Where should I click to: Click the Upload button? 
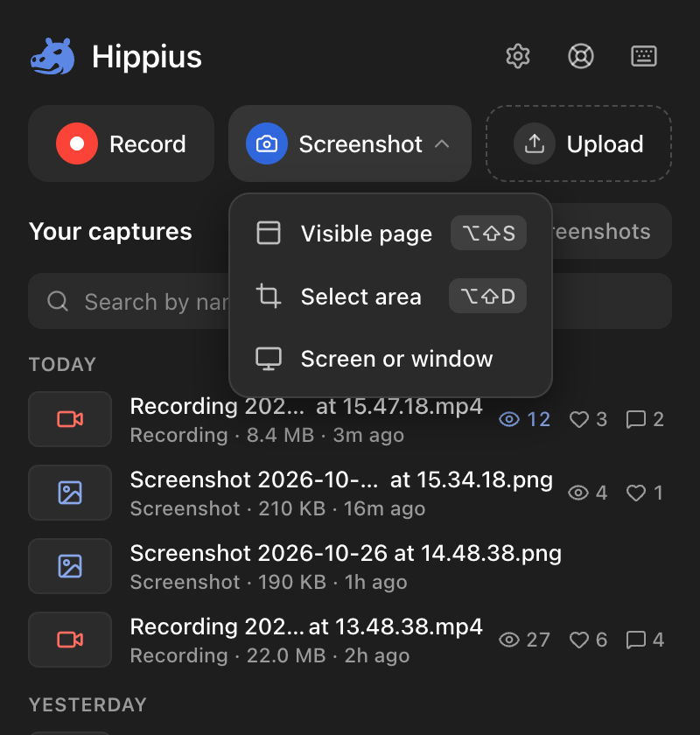[578, 143]
